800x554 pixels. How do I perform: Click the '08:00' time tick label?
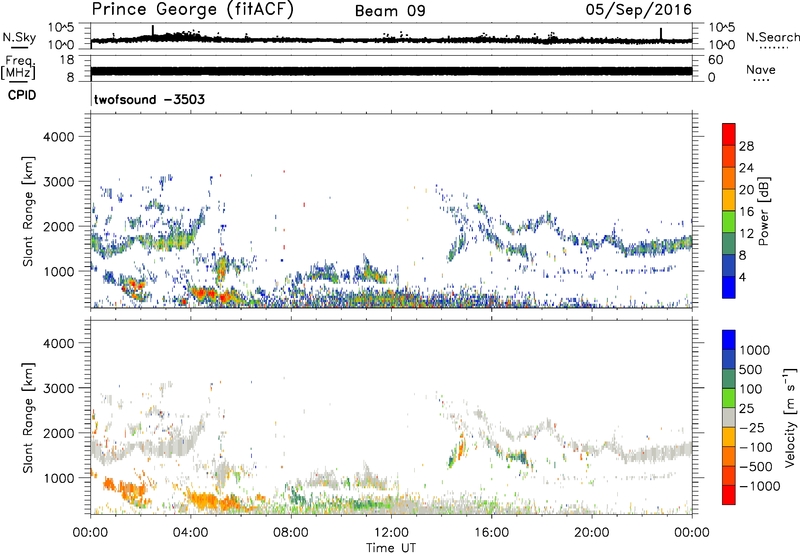coord(291,533)
